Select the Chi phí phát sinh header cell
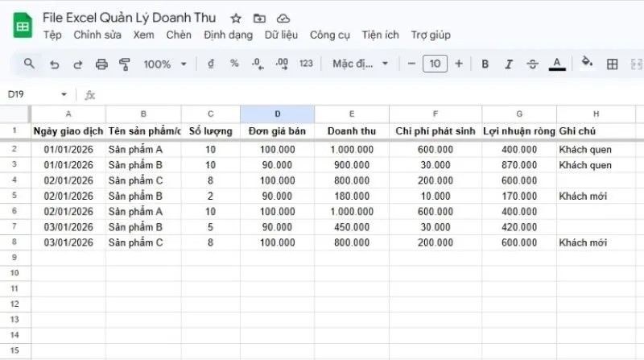 coord(436,131)
